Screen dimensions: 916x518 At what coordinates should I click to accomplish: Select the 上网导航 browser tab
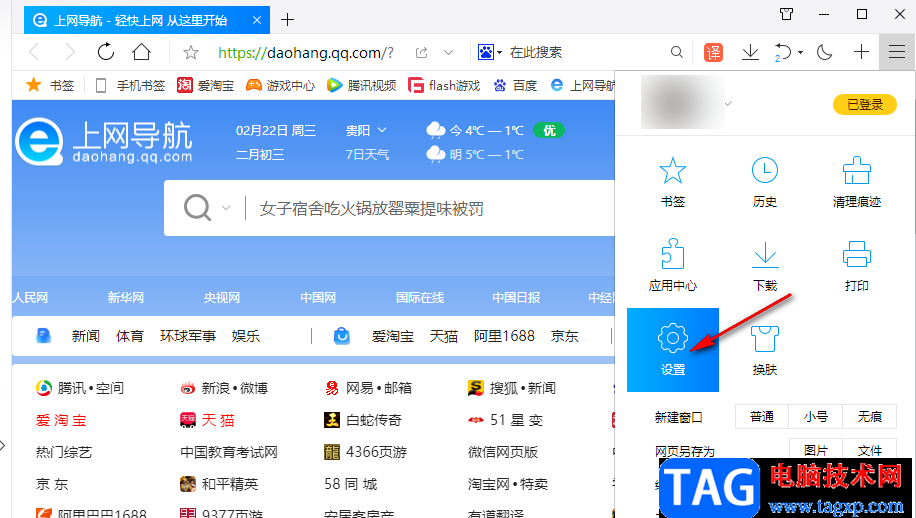(x=147, y=20)
